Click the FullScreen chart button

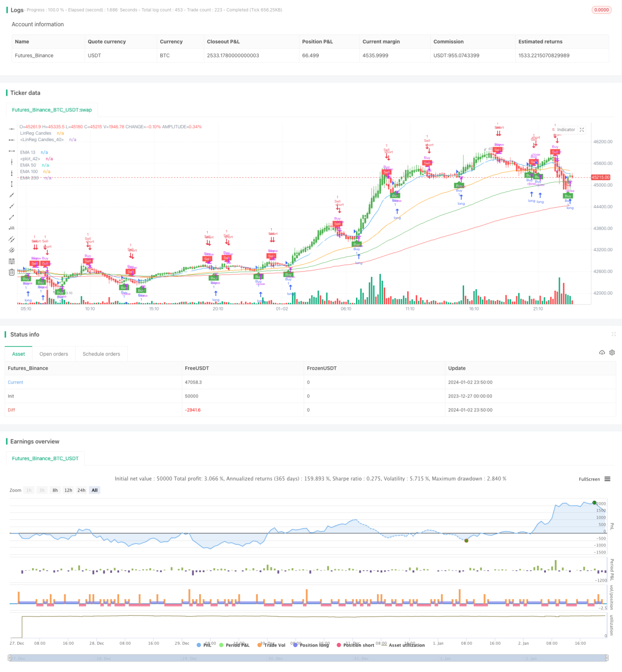[x=589, y=479]
